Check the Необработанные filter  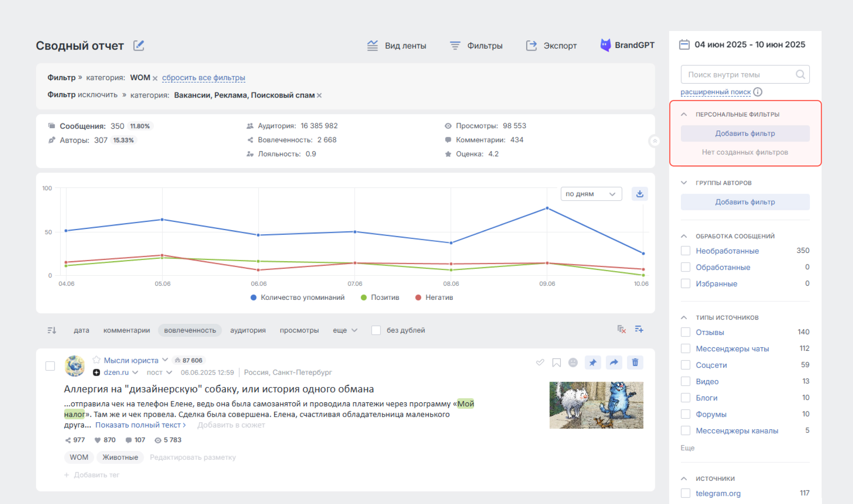tap(686, 251)
